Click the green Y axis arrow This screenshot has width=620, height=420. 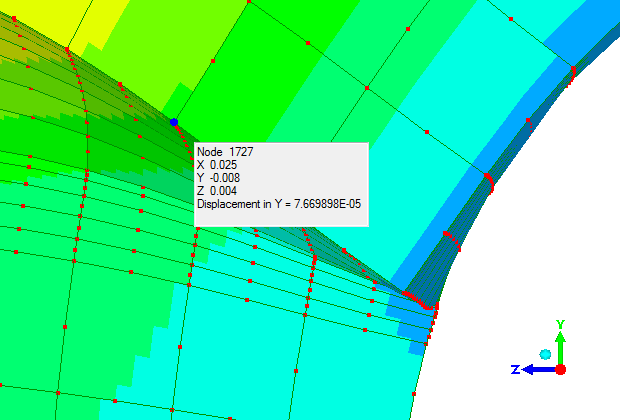[x=561, y=345]
